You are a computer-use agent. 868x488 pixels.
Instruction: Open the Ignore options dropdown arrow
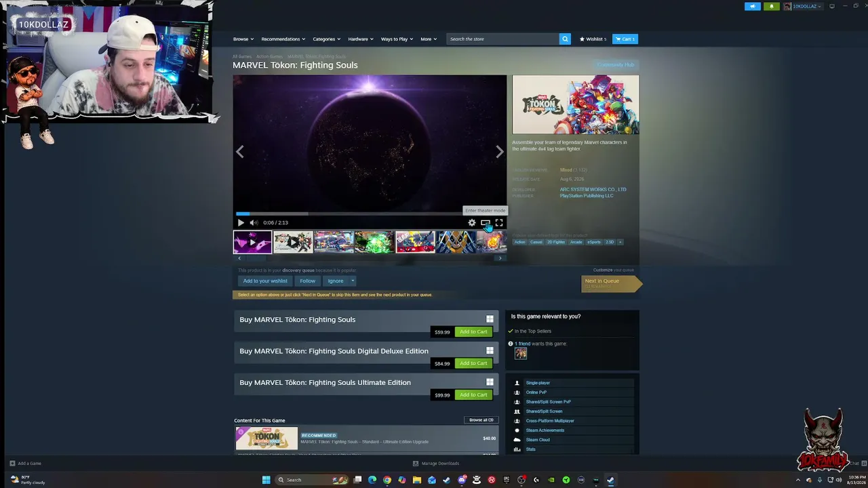click(x=353, y=281)
